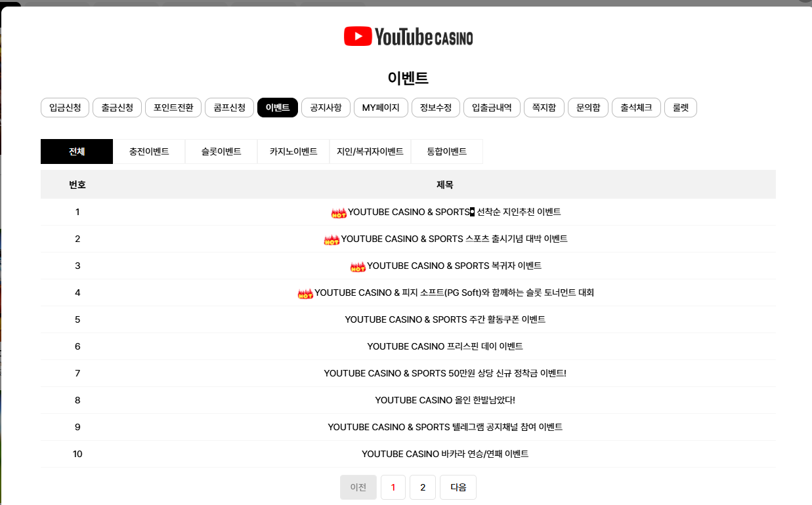Click the 다음 next page button
812x505 pixels.
click(458, 487)
